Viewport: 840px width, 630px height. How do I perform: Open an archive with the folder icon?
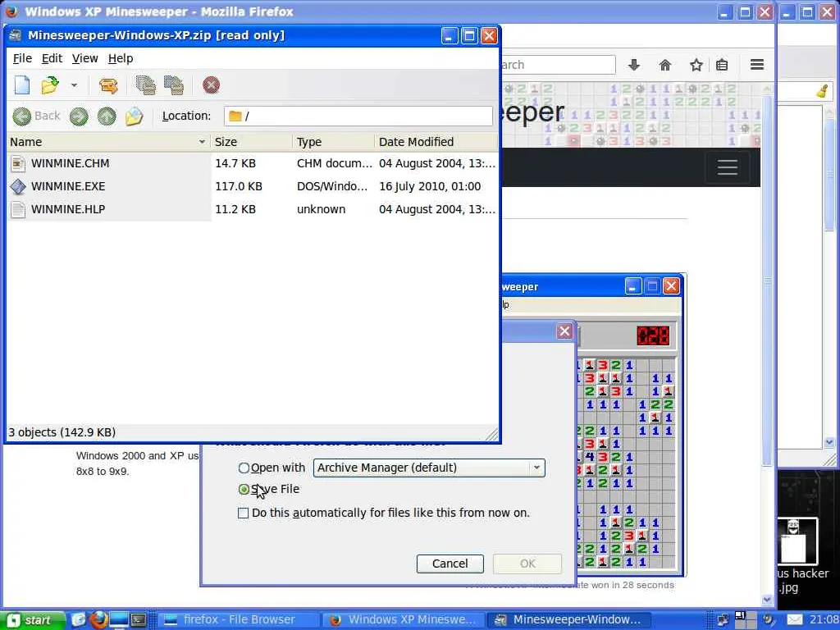coord(50,85)
